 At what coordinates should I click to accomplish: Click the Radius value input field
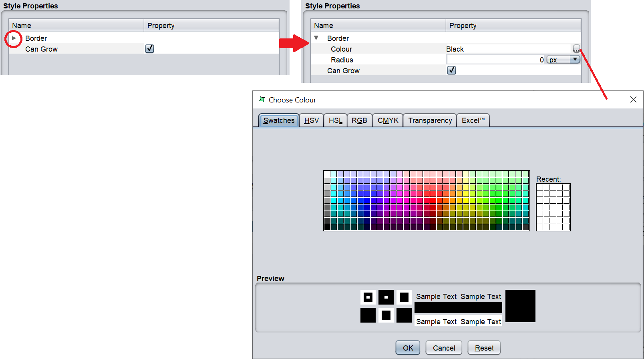[x=495, y=60]
